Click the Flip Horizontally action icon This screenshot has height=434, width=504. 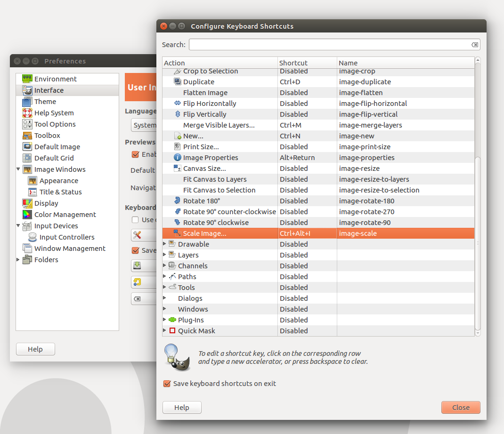point(178,103)
